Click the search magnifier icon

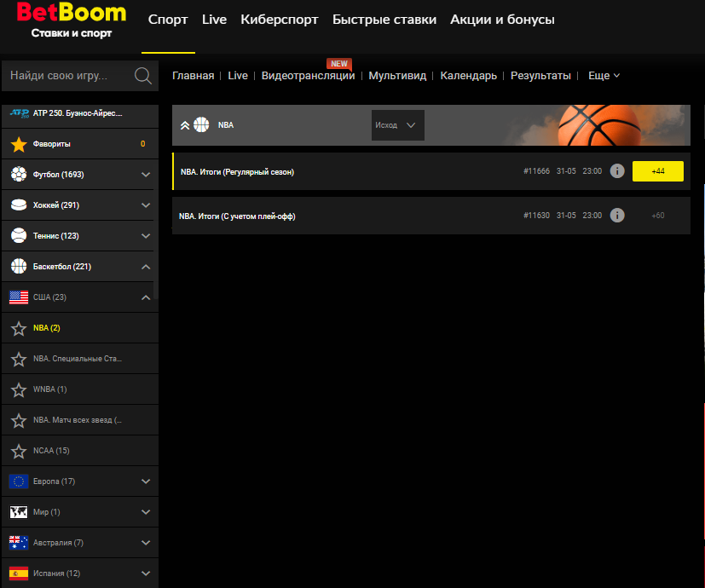click(142, 76)
